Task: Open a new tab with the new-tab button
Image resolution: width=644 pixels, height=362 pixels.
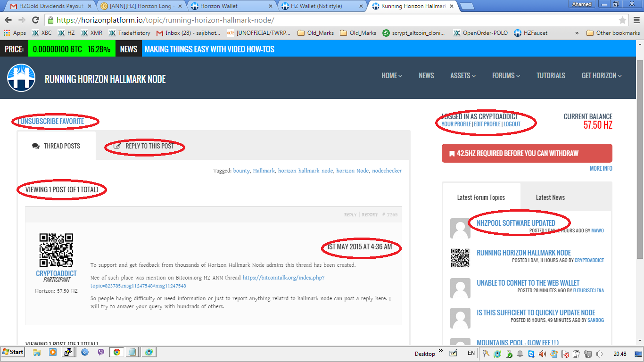Action: (467, 6)
